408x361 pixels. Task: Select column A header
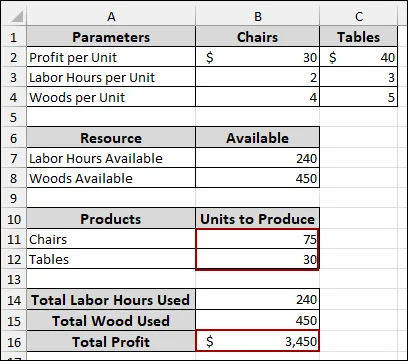[x=111, y=16]
